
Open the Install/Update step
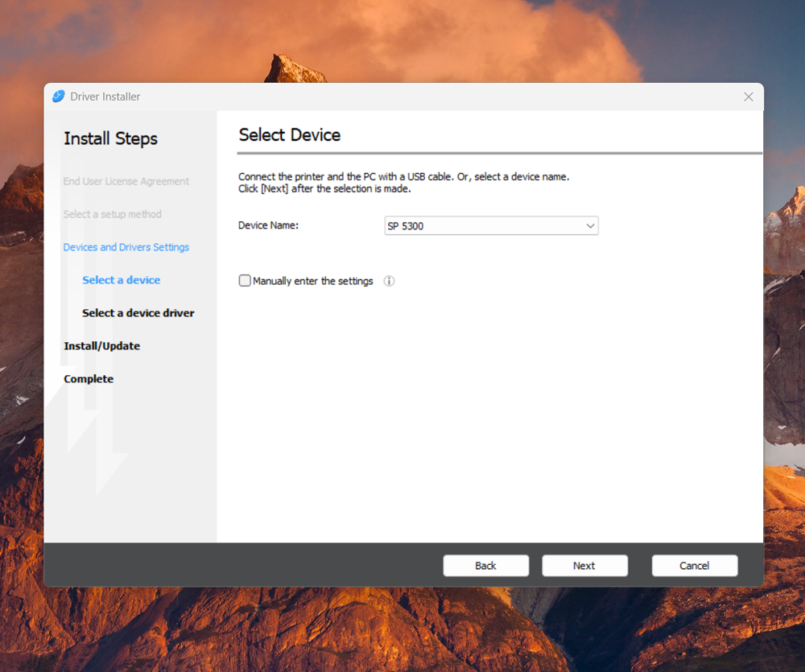coord(101,345)
